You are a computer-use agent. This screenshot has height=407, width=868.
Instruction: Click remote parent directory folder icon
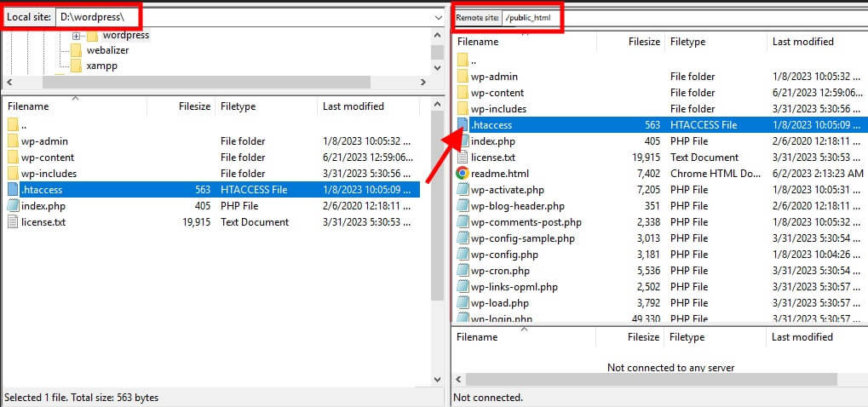(x=463, y=60)
